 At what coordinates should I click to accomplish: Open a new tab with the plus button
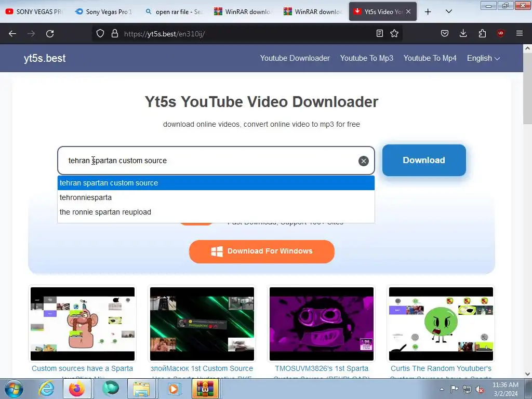tap(428, 11)
